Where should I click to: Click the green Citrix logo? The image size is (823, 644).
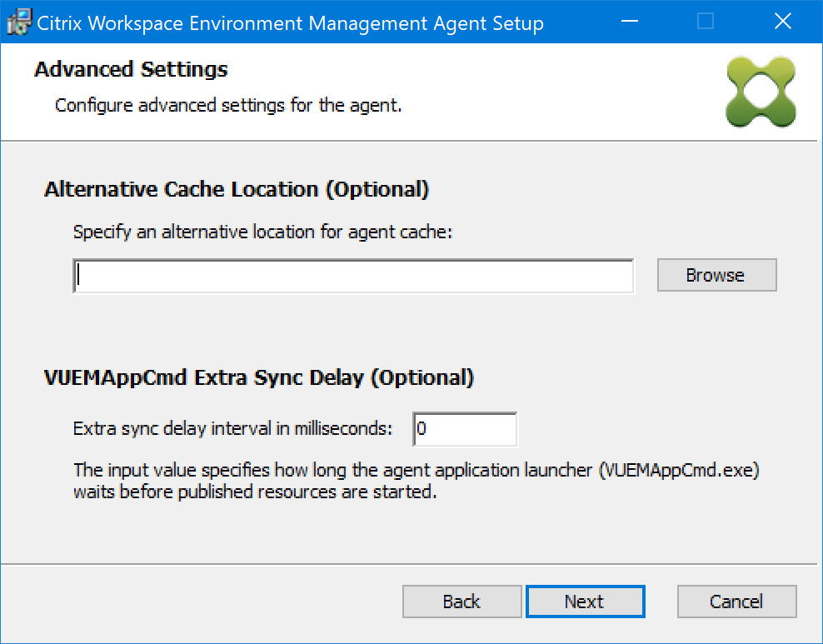761,92
